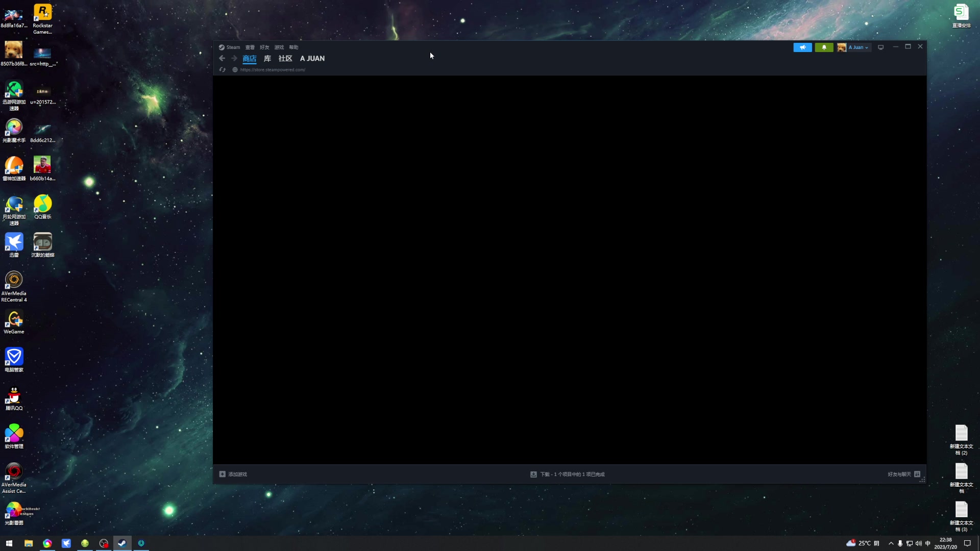Open 腾讯QQ desktop shortcut
Image resolution: width=980 pixels, height=551 pixels.
click(14, 398)
